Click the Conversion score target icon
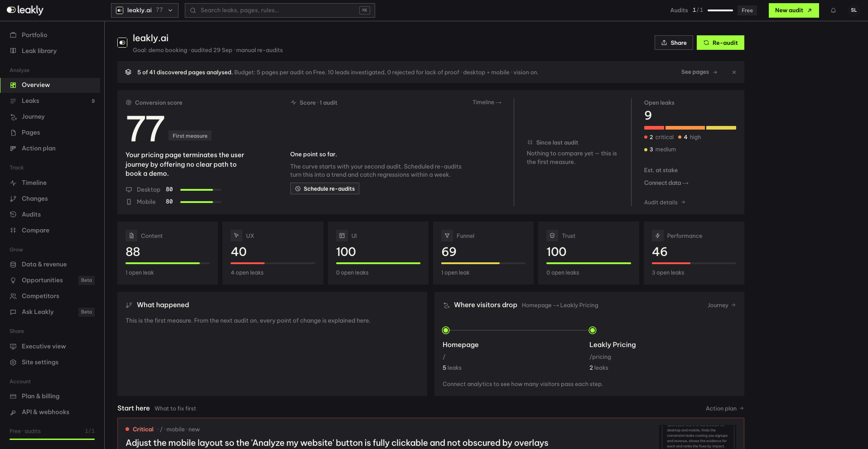The width and height of the screenshot is (868, 449). coord(129,103)
